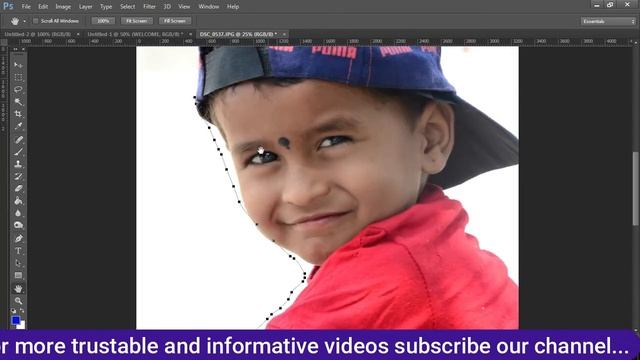The height and width of the screenshot is (360, 640).
Task: Select the Lasso tool
Action: point(18,89)
